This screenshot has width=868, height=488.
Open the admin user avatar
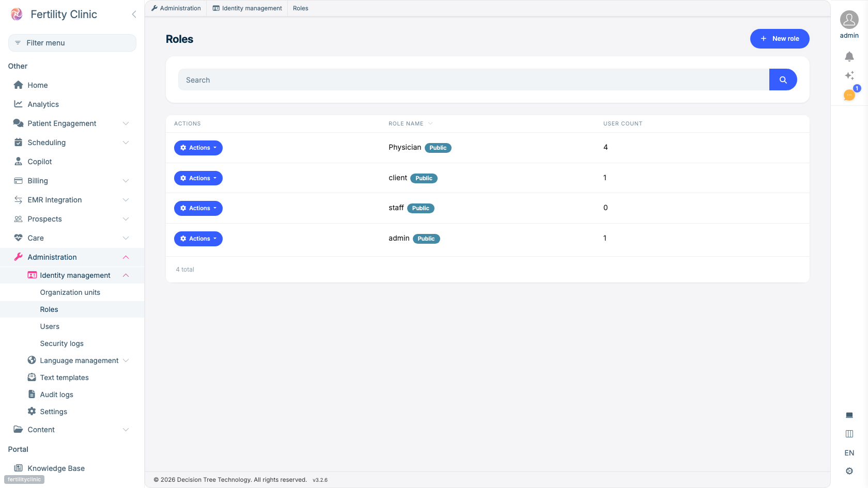click(x=849, y=20)
